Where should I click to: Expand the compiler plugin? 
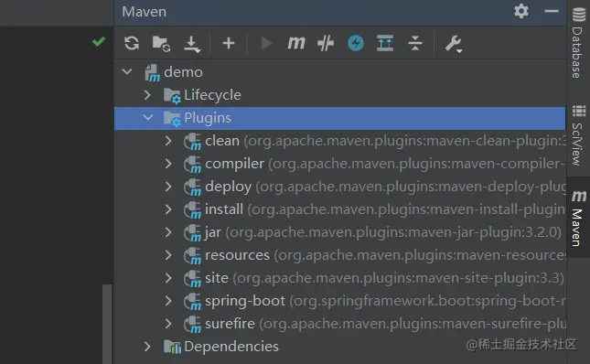click(168, 164)
